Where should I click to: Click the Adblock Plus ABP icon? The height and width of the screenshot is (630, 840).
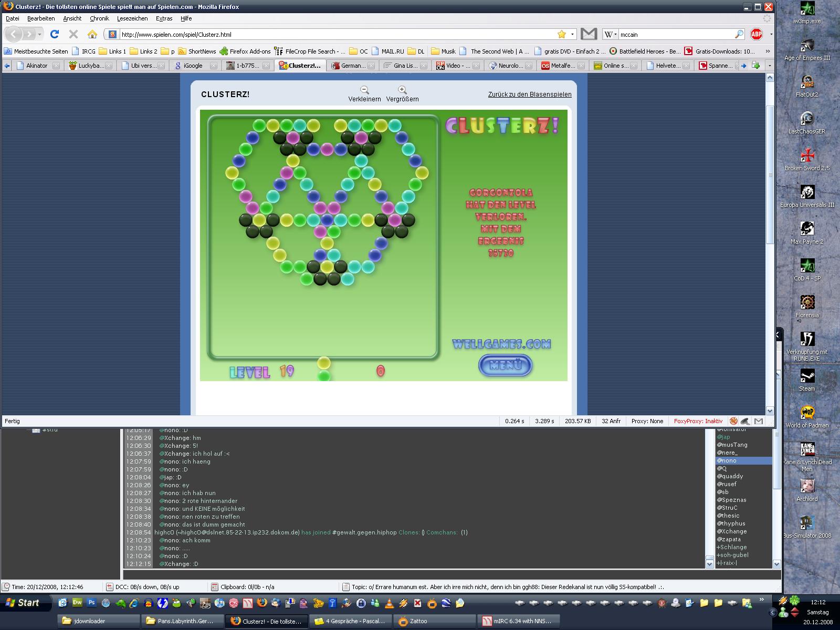(756, 34)
